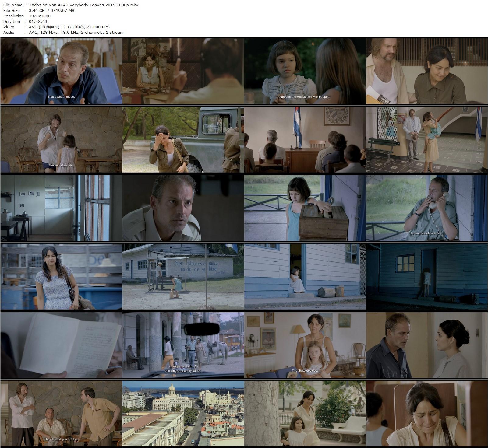Select the thumbnail subtitled "The sun stays still."

(x=61, y=139)
